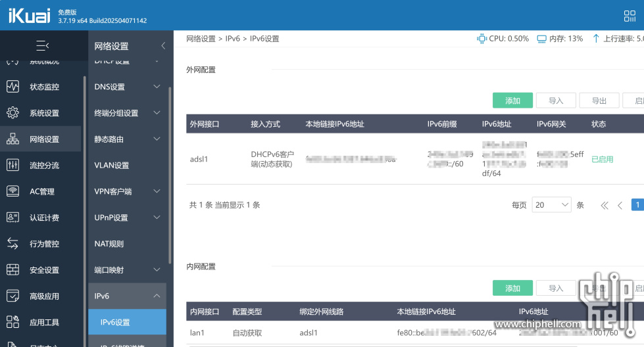Click 导入 button under 内网配置
The width and height of the screenshot is (644, 347).
(x=556, y=288)
